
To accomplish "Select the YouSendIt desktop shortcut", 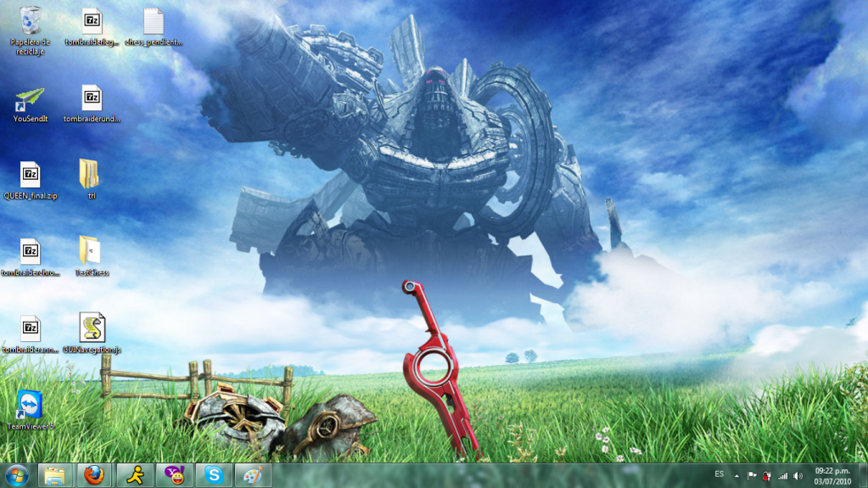I will [x=30, y=100].
